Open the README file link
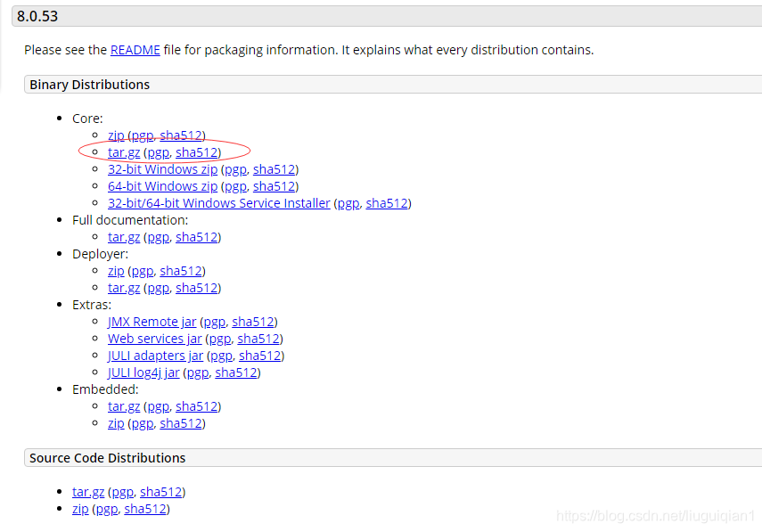 (x=135, y=50)
